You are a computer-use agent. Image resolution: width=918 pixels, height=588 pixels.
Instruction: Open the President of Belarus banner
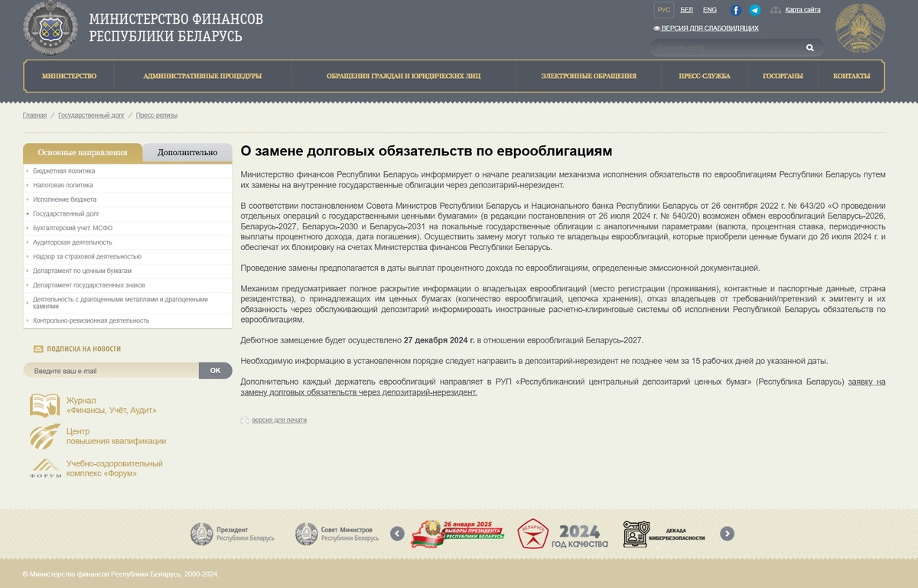coord(233,534)
